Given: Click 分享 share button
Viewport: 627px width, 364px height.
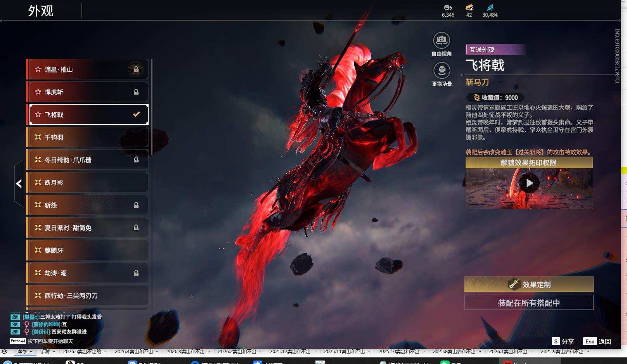Looking at the screenshot, I should (568, 342).
